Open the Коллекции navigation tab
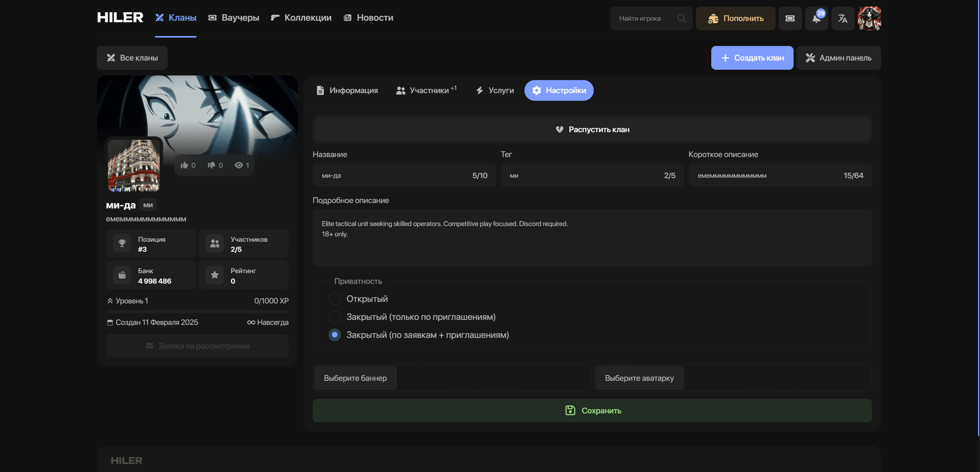 pyautogui.click(x=301, y=18)
